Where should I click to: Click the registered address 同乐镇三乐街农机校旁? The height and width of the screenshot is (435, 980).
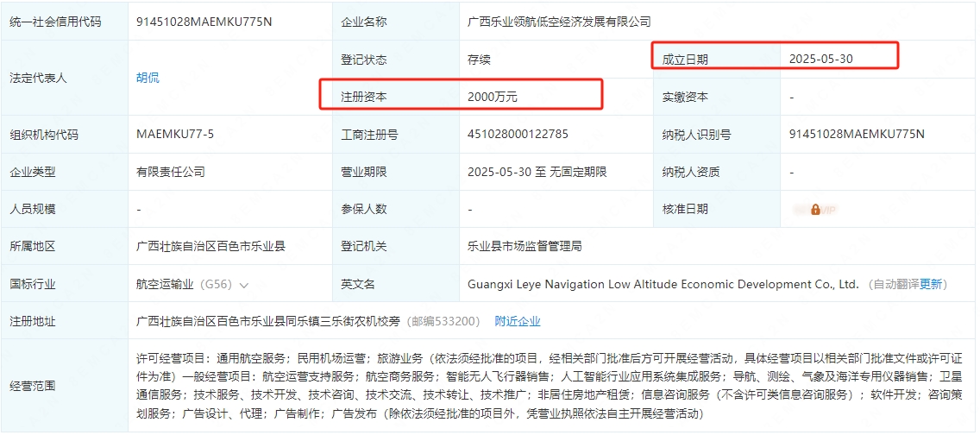342,321
